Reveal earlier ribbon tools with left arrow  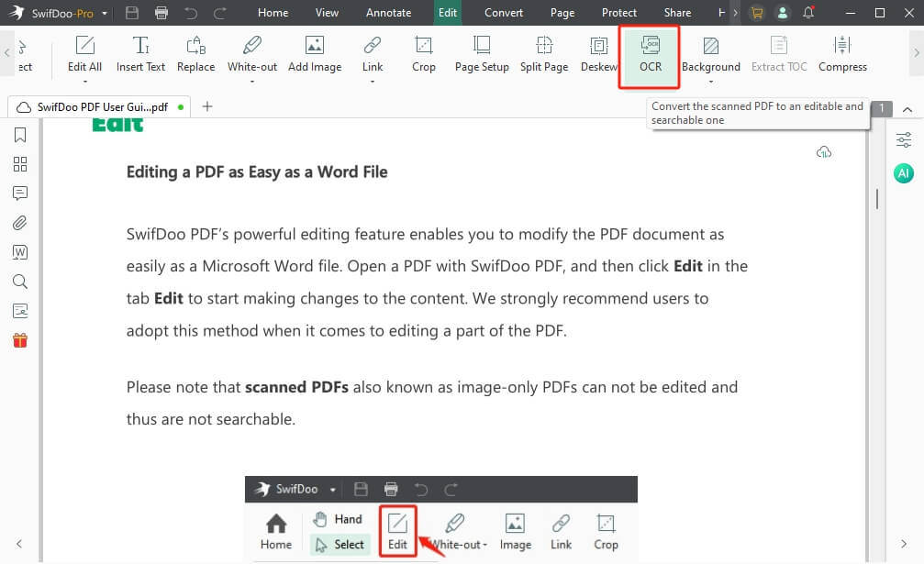click(x=7, y=53)
